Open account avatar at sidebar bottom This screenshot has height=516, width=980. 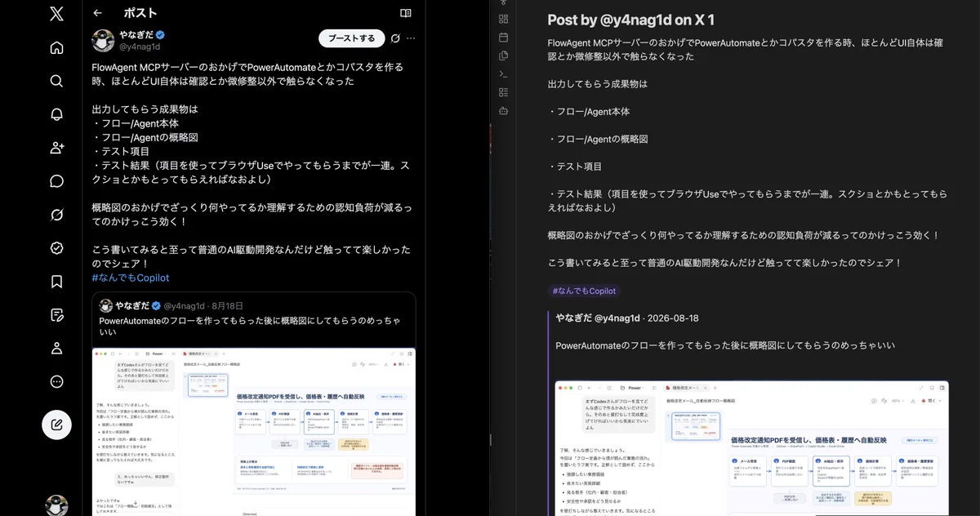coord(56,505)
